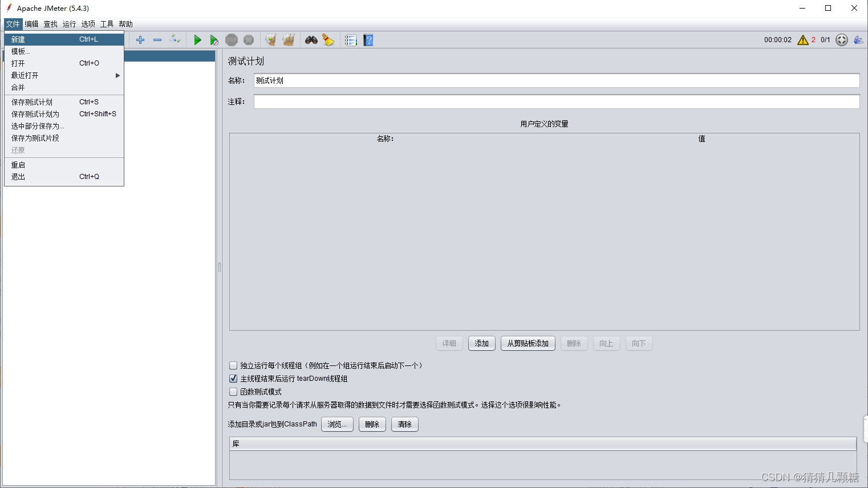The image size is (868, 488).
Task: Click the 名称 input field
Action: point(557,80)
